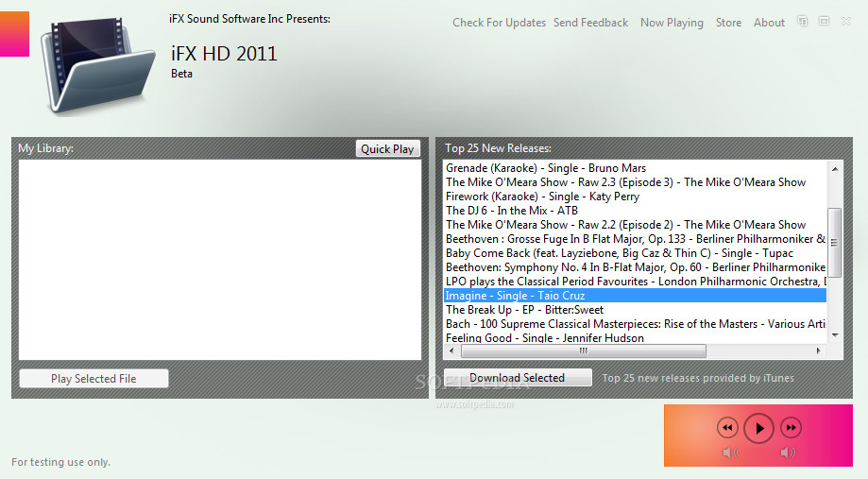
Task: Open the Store
Action: click(x=728, y=23)
